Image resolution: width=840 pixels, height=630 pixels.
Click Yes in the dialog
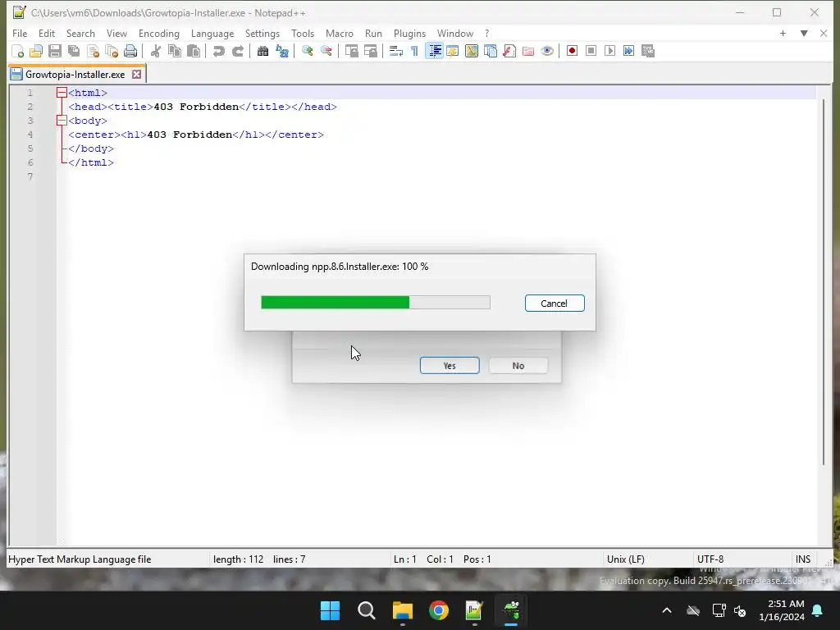point(450,365)
